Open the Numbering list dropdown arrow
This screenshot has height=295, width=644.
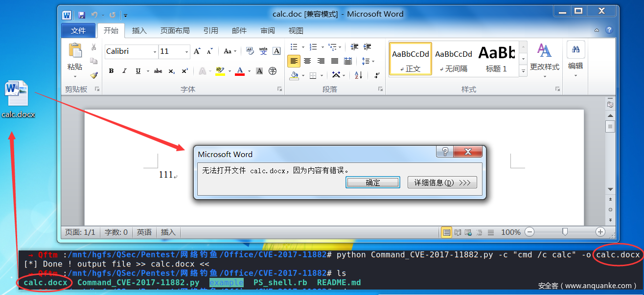(322, 47)
